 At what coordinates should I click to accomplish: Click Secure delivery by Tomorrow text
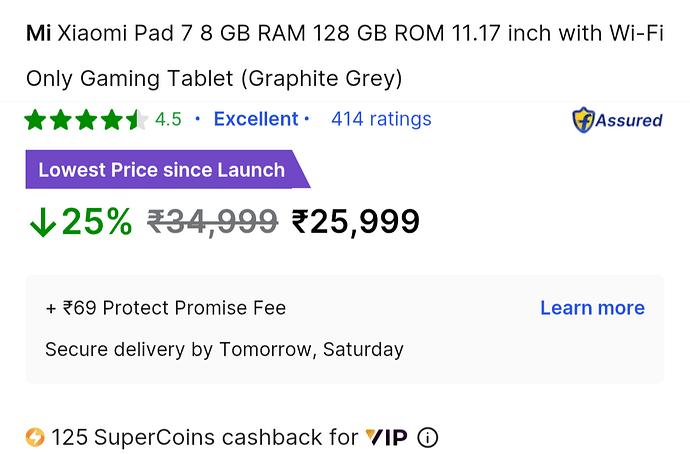coord(224,350)
